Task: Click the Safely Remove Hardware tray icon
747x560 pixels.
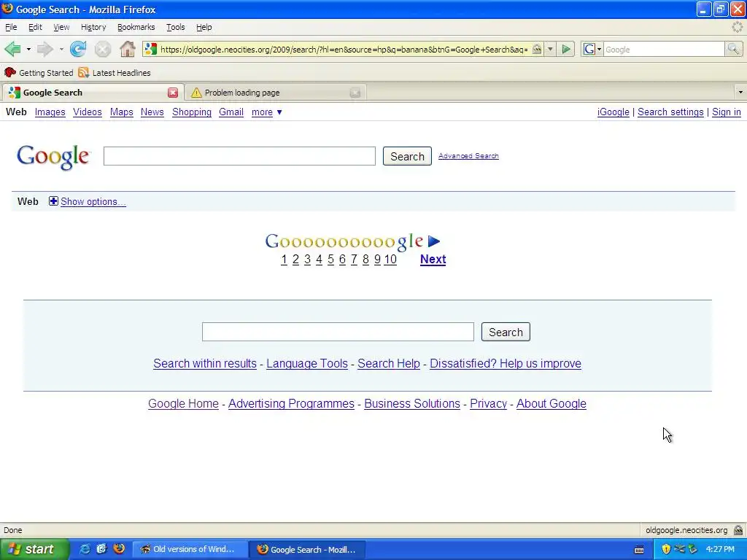Action: point(693,549)
